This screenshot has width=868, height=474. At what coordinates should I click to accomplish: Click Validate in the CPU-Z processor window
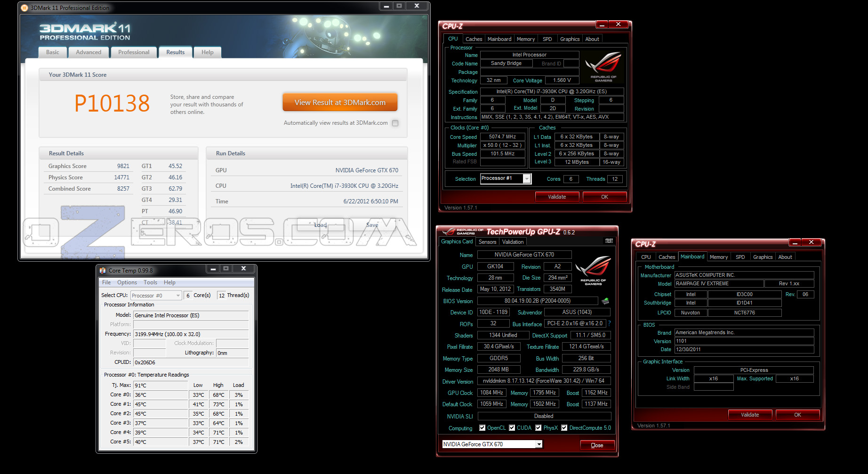pyautogui.click(x=557, y=197)
